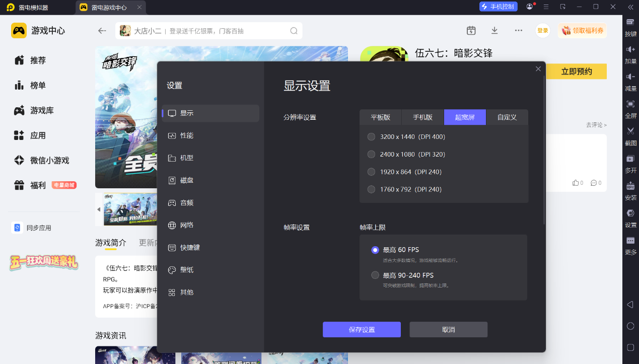Open 磁盘 settings category

pos(210,180)
